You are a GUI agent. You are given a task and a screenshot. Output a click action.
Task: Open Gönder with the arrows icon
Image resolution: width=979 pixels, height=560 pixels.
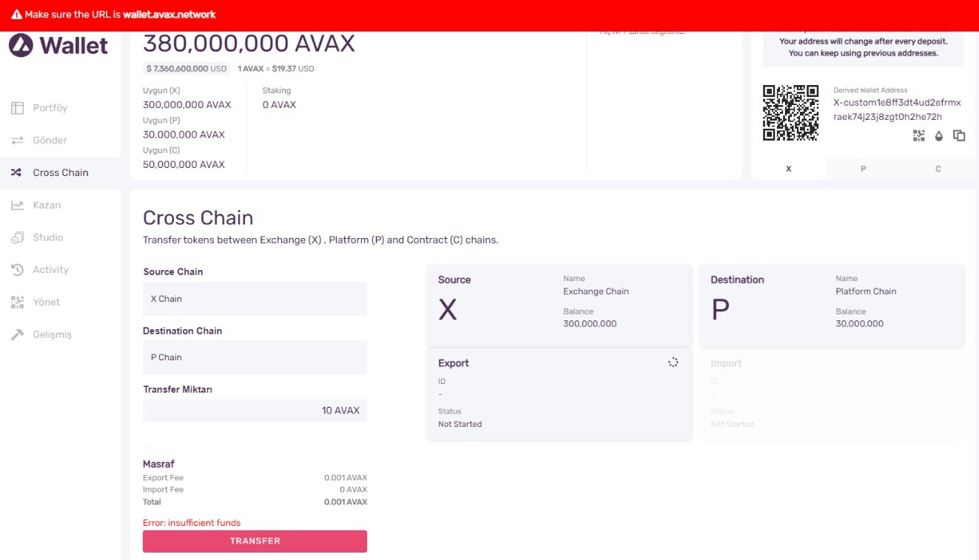pos(18,140)
